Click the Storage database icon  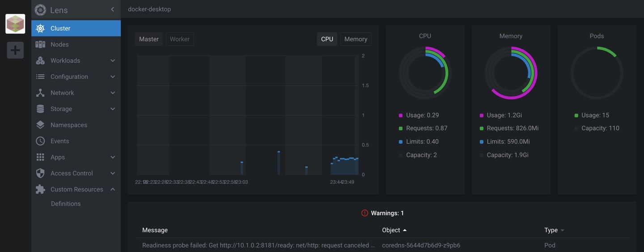click(x=40, y=109)
